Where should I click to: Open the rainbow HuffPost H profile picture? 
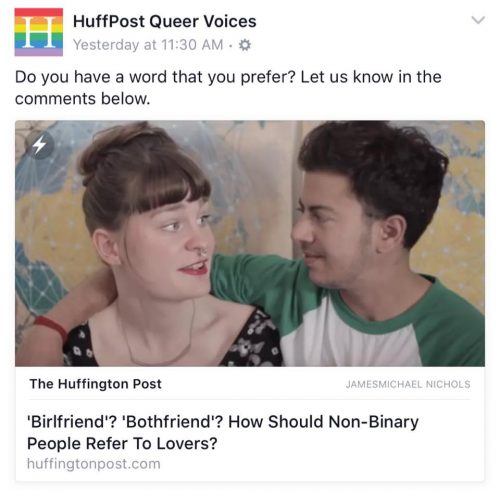point(39,32)
